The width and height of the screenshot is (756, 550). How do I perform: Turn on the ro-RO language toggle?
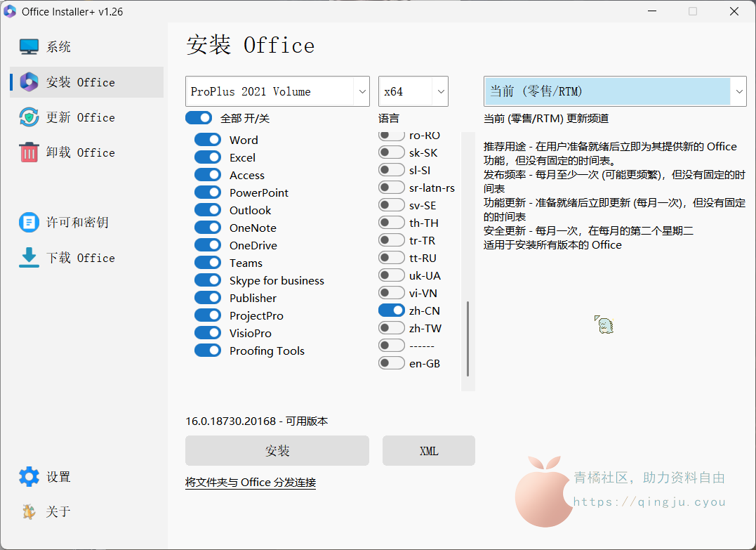392,136
